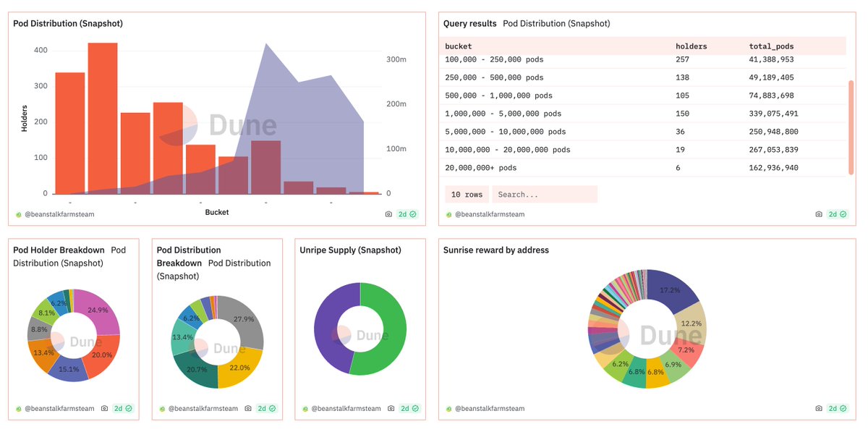
Task: Toggle the 2d freshness badge under Unripe Supply
Action: coord(404,408)
